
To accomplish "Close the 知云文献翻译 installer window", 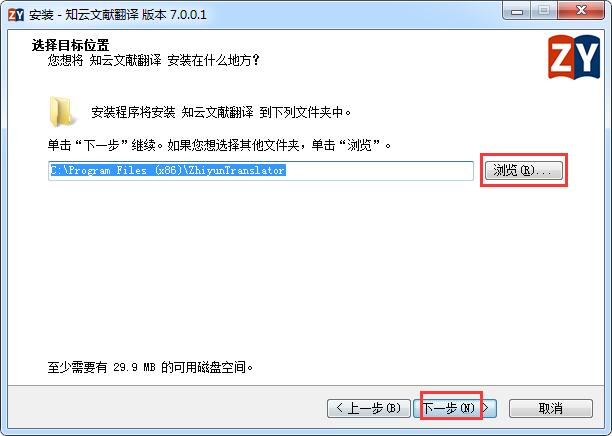I will (581, 11).
